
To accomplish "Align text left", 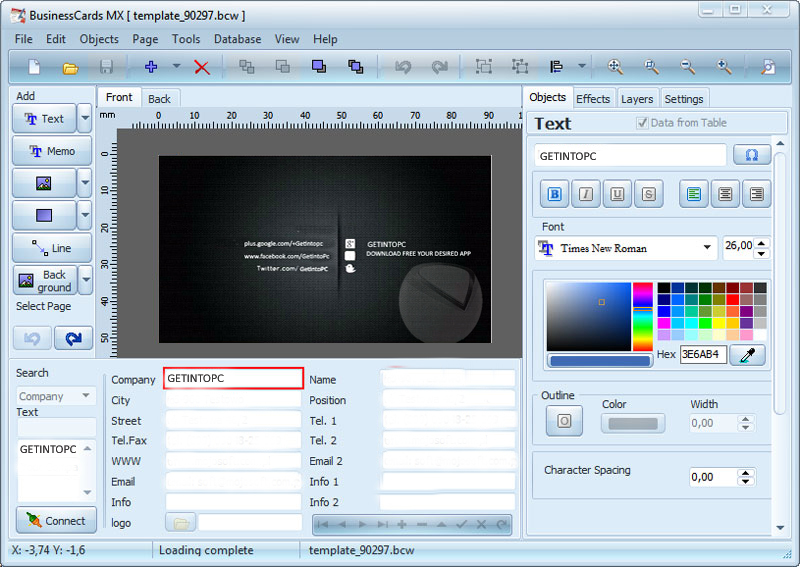I will pos(694,194).
